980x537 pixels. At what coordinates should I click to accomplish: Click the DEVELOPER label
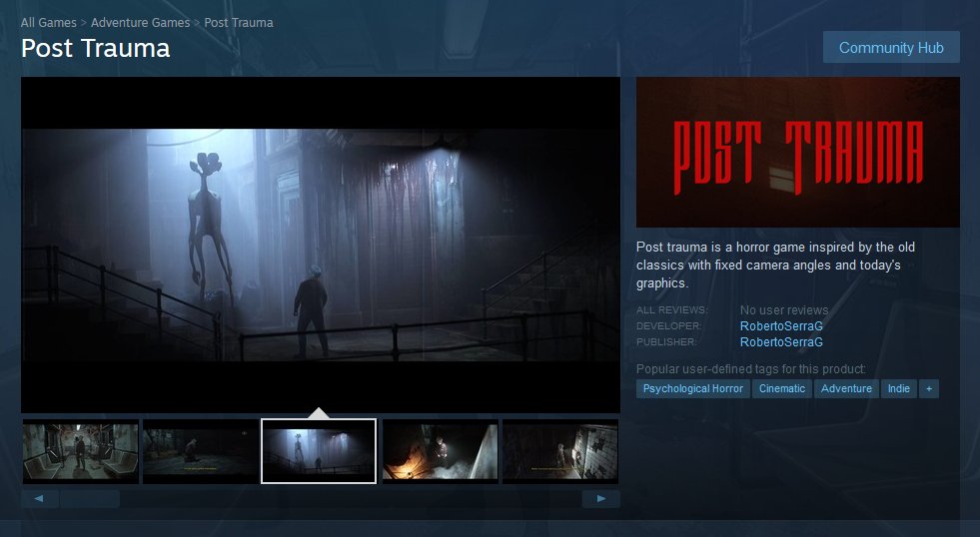pyautogui.click(x=668, y=326)
